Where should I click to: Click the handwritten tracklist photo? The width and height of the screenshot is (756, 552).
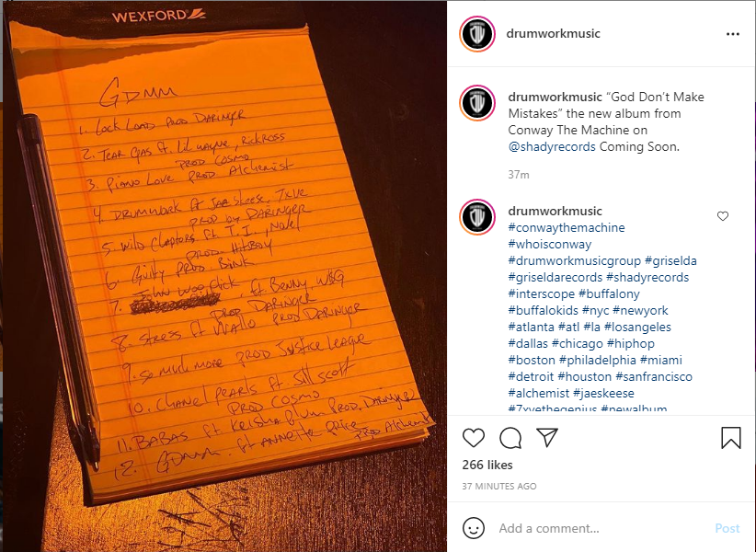pos(223,276)
